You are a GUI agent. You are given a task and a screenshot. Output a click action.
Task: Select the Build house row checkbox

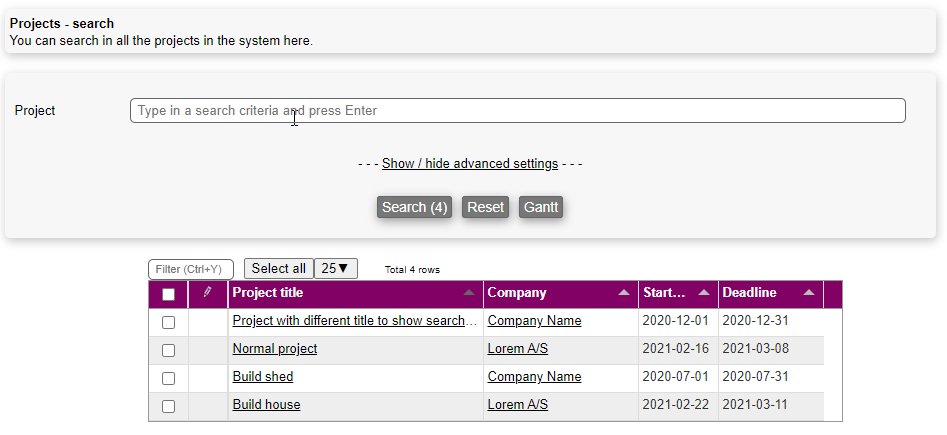(x=168, y=406)
